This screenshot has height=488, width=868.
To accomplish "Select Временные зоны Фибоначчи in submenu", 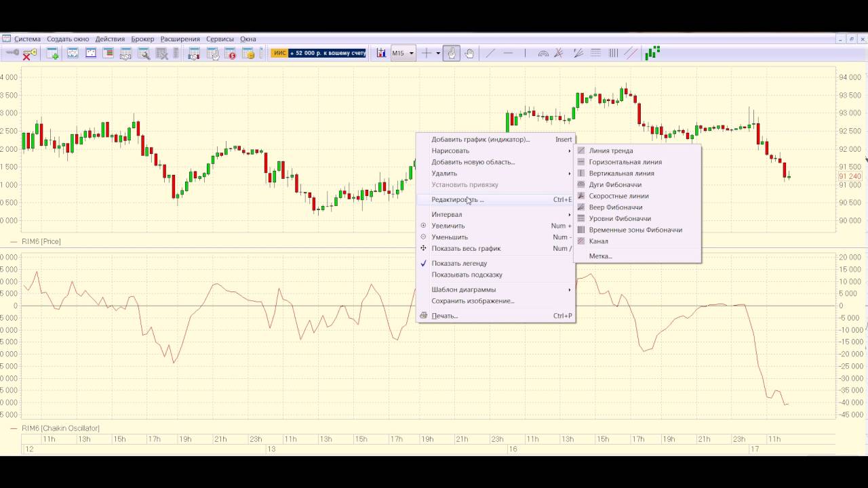I will pos(637,230).
